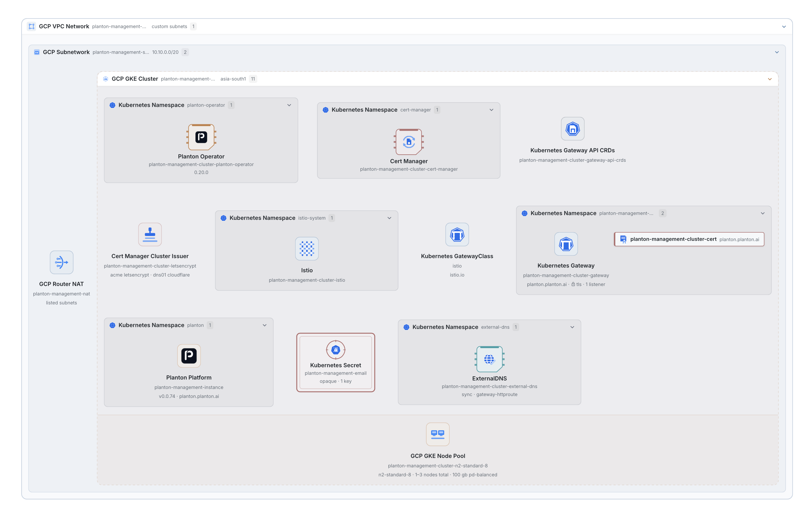The width and height of the screenshot is (812, 518).
Task: Click 'planton-management-nat' text
Action: [x=61, y=294]
